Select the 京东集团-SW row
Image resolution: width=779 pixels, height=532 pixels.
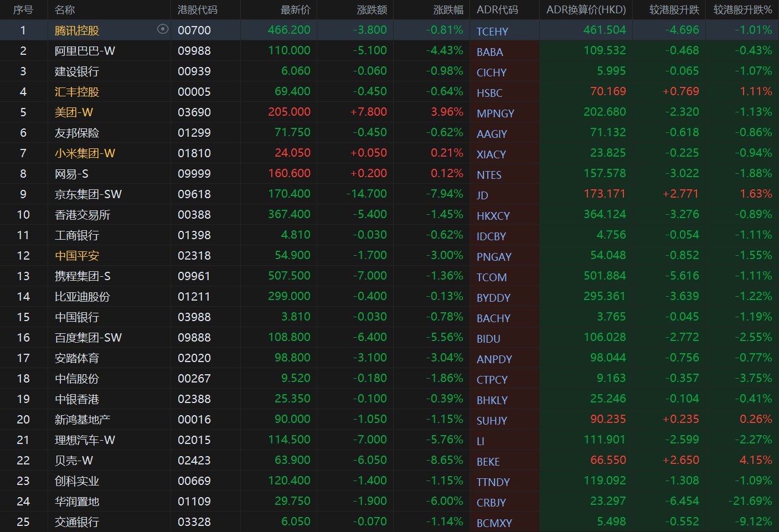pyautogui.click(x=88, y=194)
